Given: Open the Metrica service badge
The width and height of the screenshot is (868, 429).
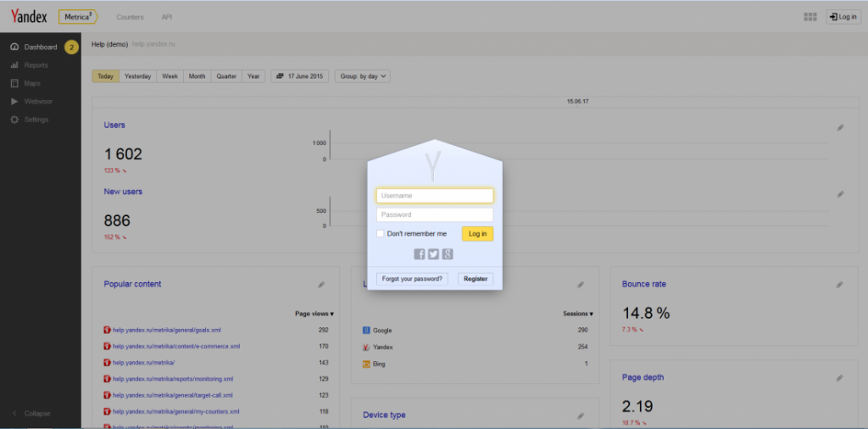Looking at the screenshot, I should [78, 17].
